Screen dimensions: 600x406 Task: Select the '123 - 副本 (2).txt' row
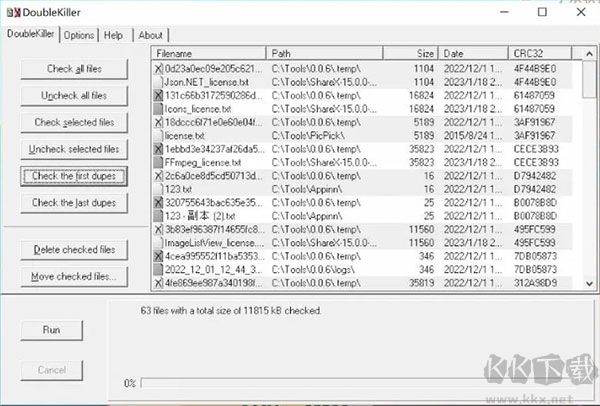pyautogui.click(x=362, y=216)
